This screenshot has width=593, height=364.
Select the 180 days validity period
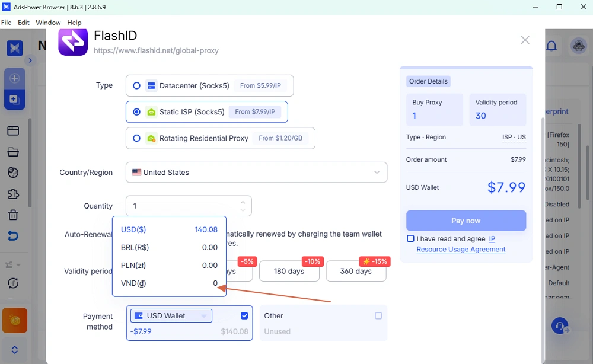coord(289,271)
